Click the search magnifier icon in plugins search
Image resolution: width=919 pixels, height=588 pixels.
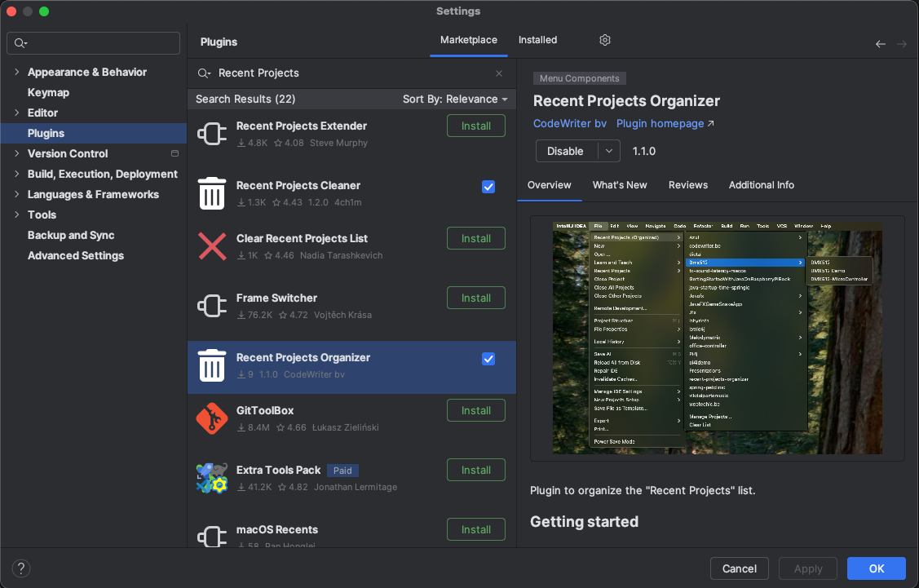[x=204, y=73]
